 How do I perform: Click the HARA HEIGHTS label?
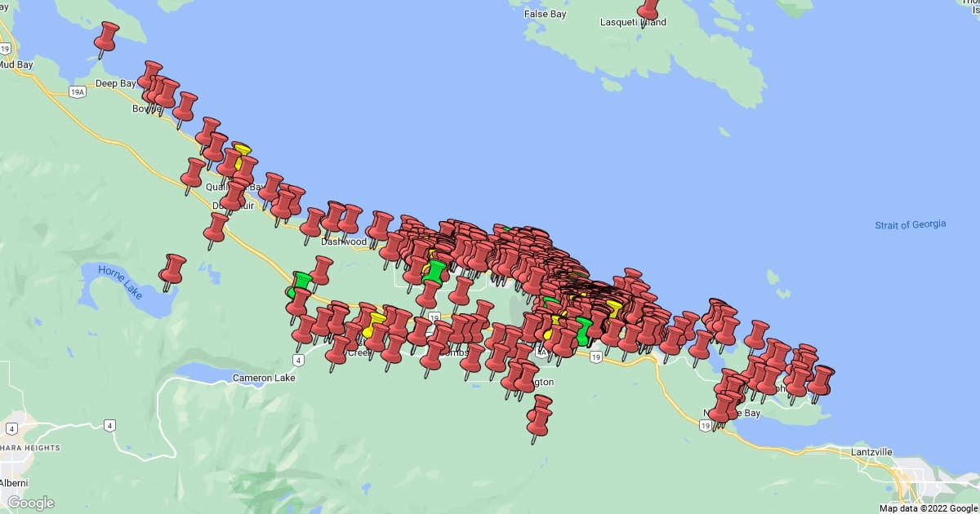(x=30, y=448)
